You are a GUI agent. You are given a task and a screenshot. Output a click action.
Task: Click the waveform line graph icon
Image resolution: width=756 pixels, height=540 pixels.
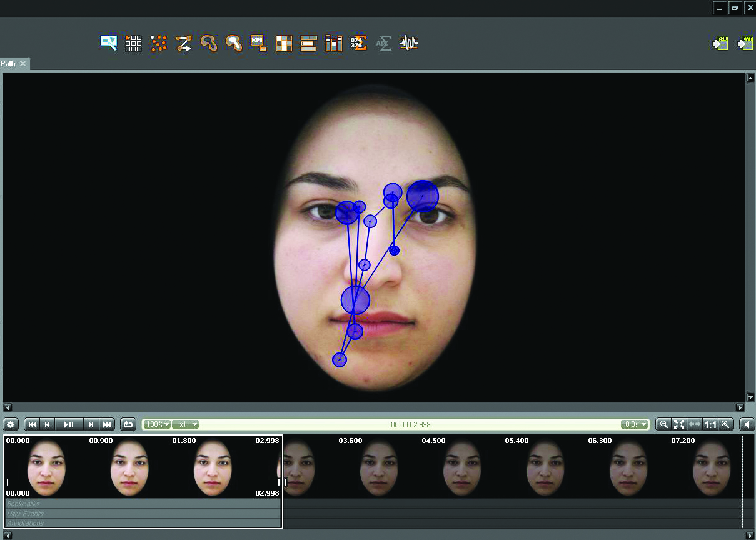(409, 43)
